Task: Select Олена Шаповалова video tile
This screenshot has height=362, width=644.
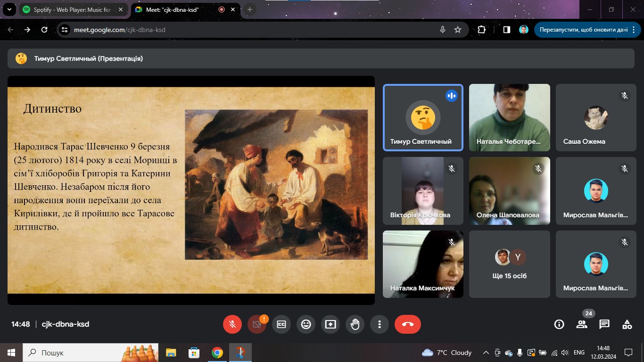Action: click(x=510, y=191)
